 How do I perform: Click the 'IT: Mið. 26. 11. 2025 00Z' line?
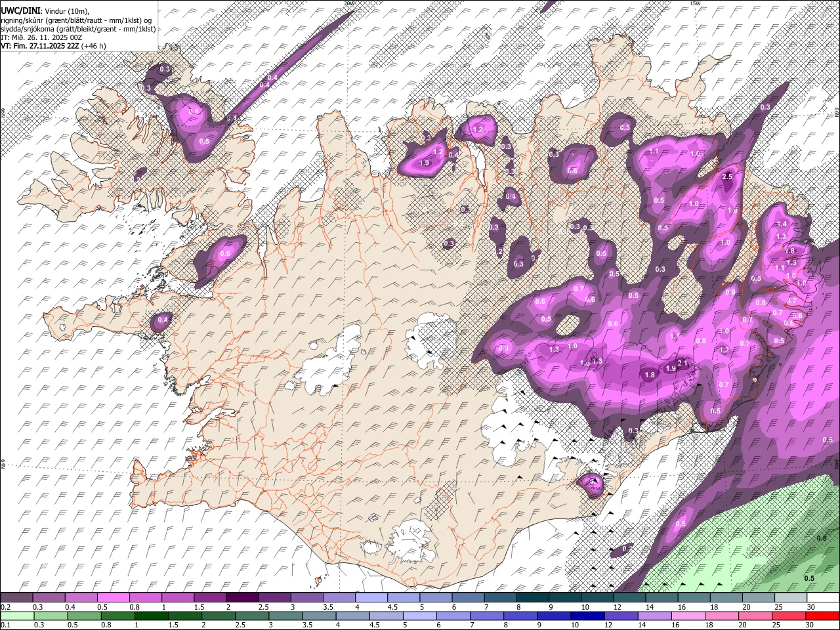pos(41,37)
